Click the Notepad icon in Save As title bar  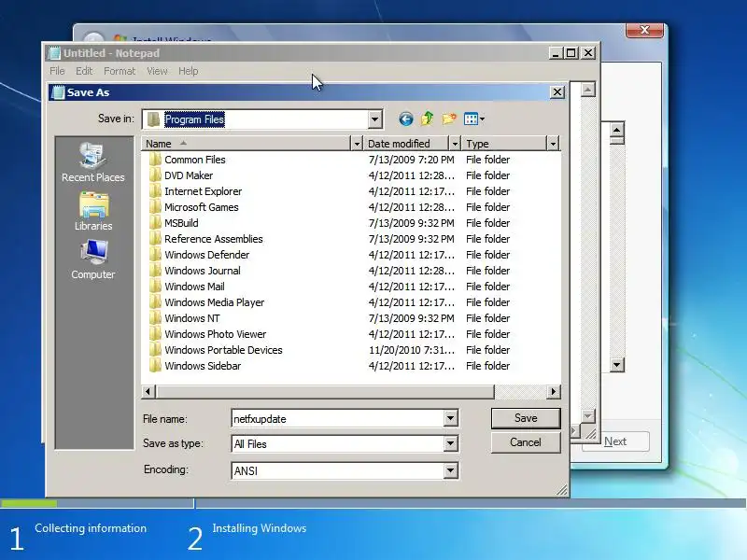click(58, 92)
